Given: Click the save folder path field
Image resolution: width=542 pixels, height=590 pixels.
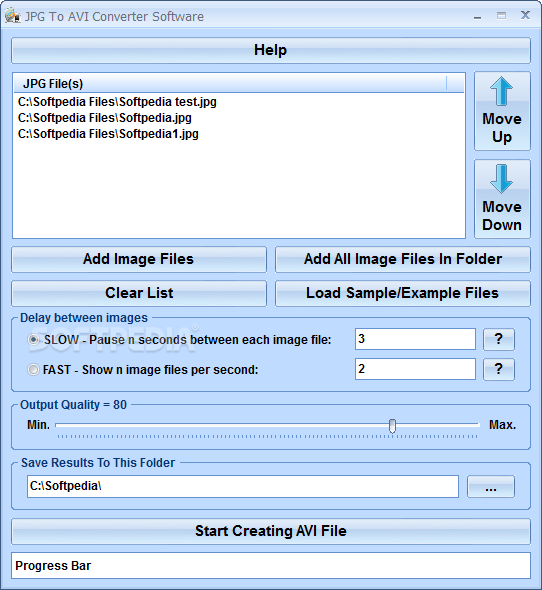Looking at the screenshot, I should pyautogui.click(x=243, y=486).
